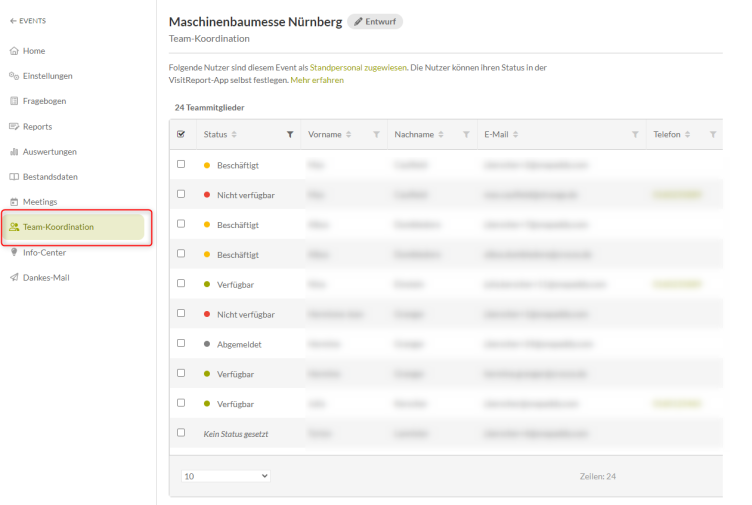The image size is (752, 505).
Task: Open the Status column filter
Action: pyautogui.click(x=290, y=134)
